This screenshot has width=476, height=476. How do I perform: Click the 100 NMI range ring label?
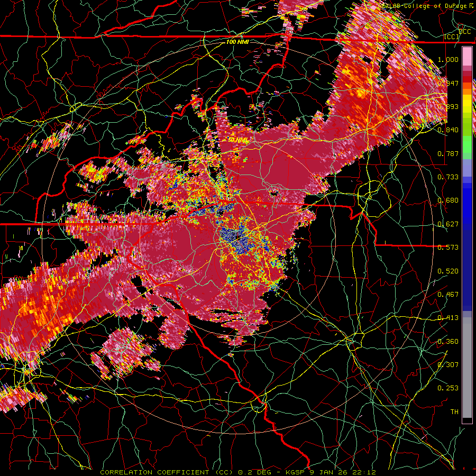(x=237, y=42)
